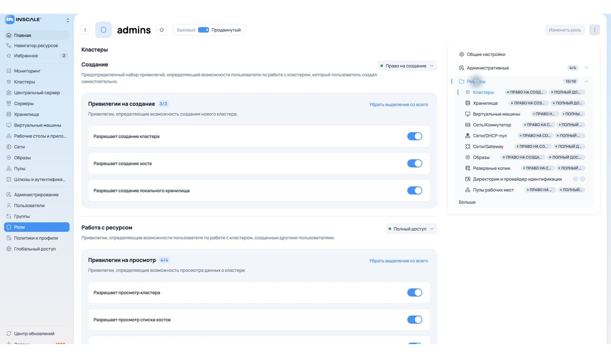The image size is (611, 364).
Task: Disable Разрешает просмотр списка хостов switch
Action: pyautogui.click(x=415, y=320)
